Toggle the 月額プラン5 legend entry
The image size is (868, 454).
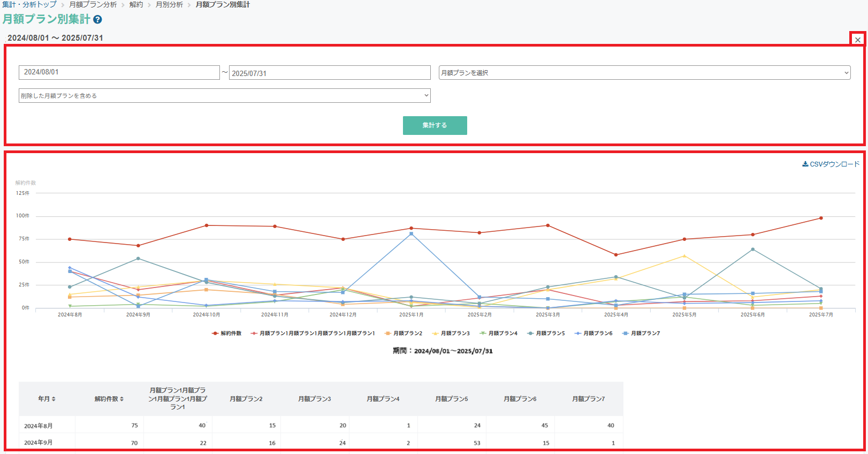coord(546,334)
